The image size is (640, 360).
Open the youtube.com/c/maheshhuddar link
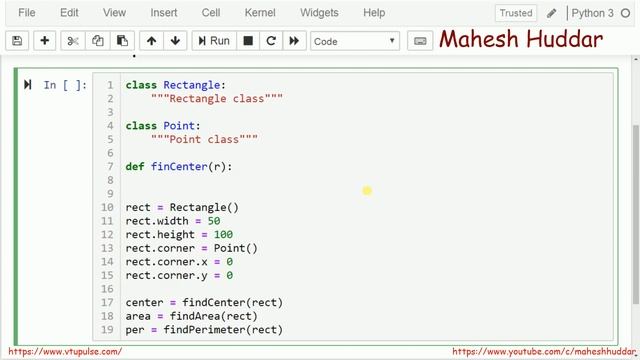point(544,352)
